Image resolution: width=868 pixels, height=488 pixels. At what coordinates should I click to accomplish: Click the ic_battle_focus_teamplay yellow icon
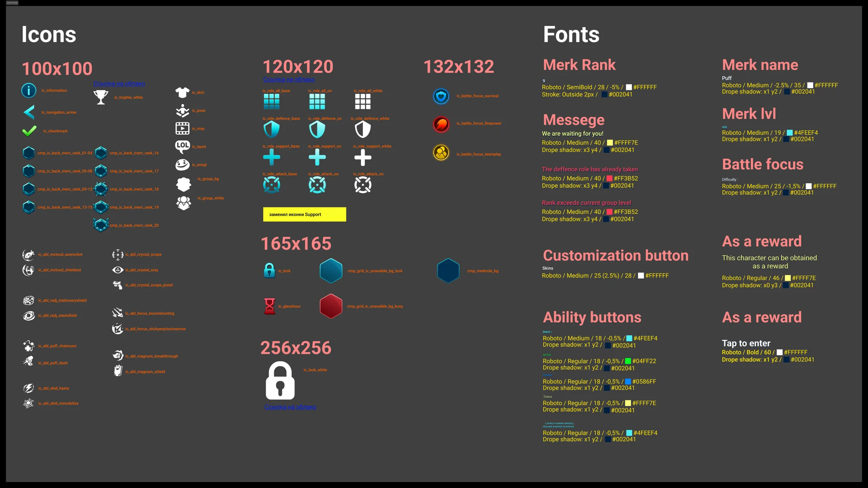pos(441,152)
